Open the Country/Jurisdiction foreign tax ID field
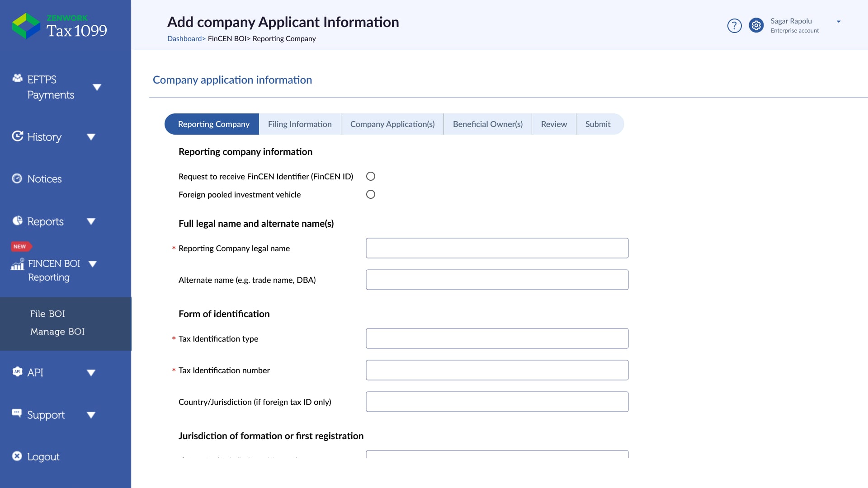 point(497,402)
